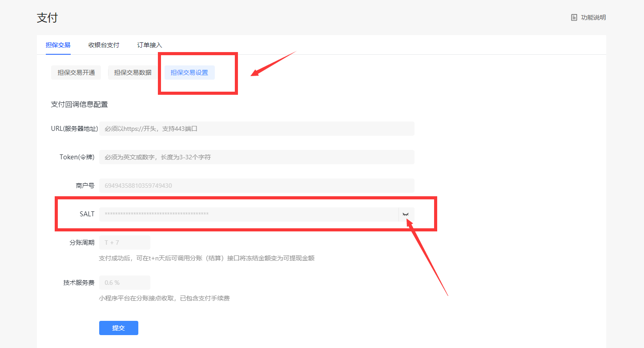Viewport: 644px width, 348px height.
Task: Click the 商户号 label
Action: (85, 186)
